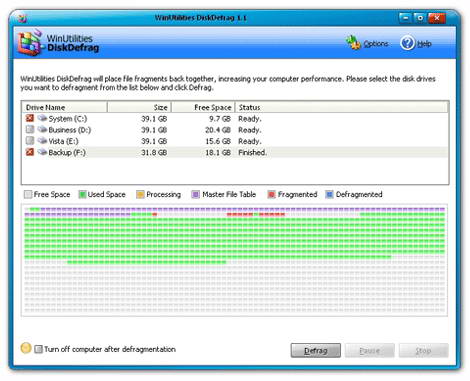Screen dimensions: 470x381
Task: Select the Vista (E:) row name
Action: [x=63, y=142]
